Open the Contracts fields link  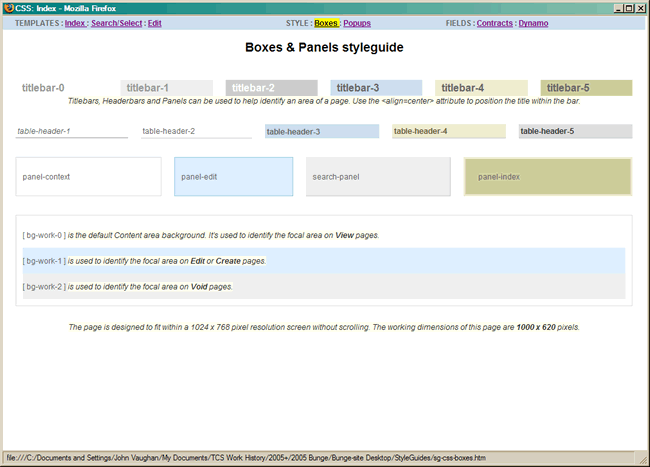[495, 23]
